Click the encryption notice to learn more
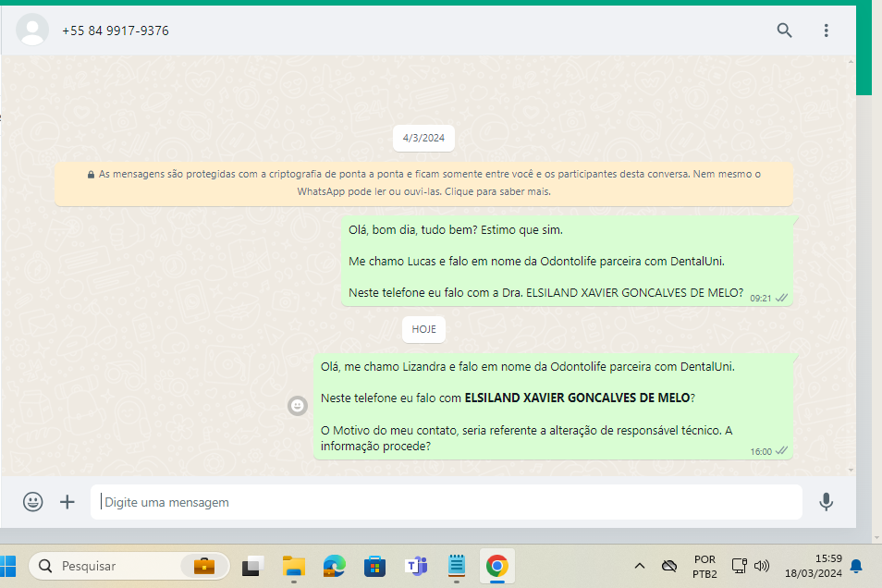This screenshot has width=882, height=588. pyautogui.click(x=423, y=183)
